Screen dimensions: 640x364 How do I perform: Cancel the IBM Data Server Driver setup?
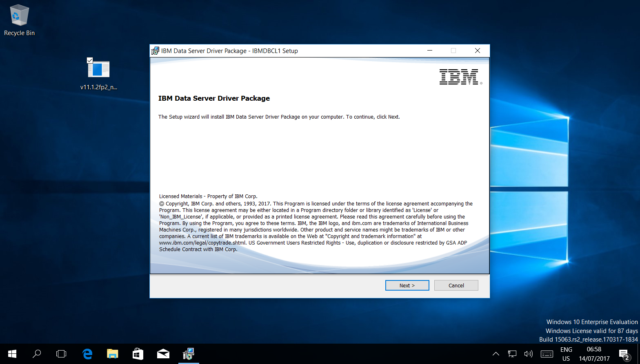click(x=456, y=285)
